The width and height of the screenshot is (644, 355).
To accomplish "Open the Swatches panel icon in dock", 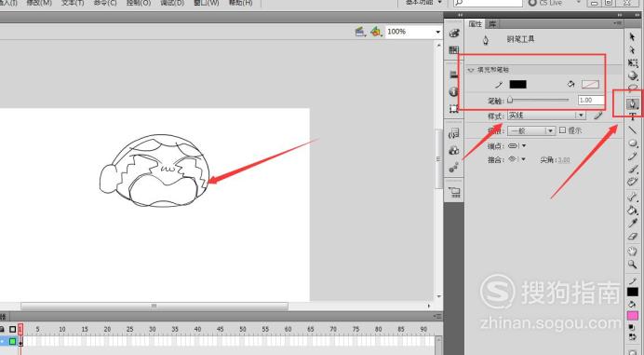I will pyautogui.click(x=454, y=49).
